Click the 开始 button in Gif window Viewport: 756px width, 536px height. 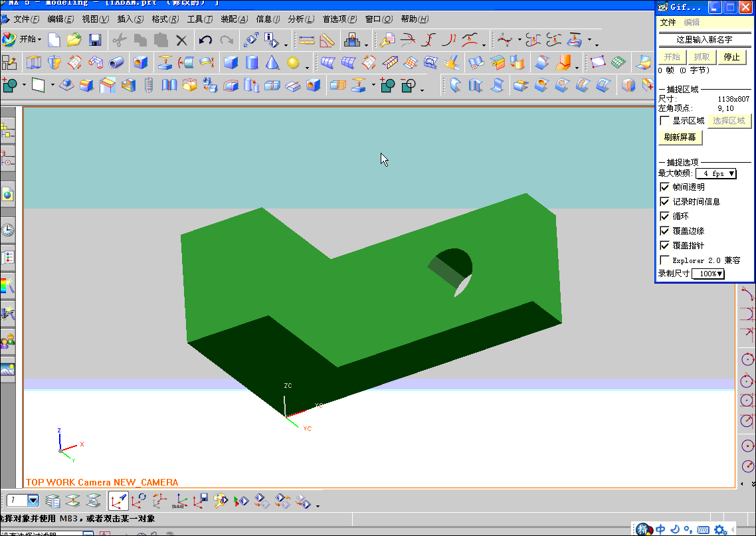672,57
